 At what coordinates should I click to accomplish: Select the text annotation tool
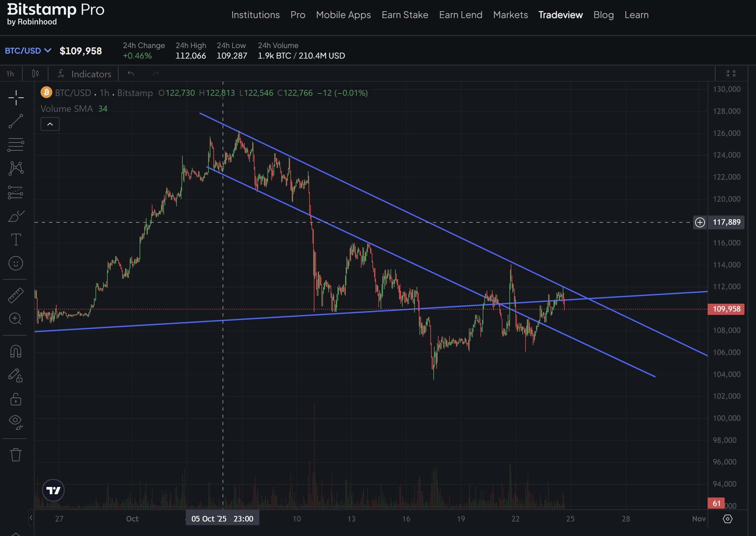15,240
